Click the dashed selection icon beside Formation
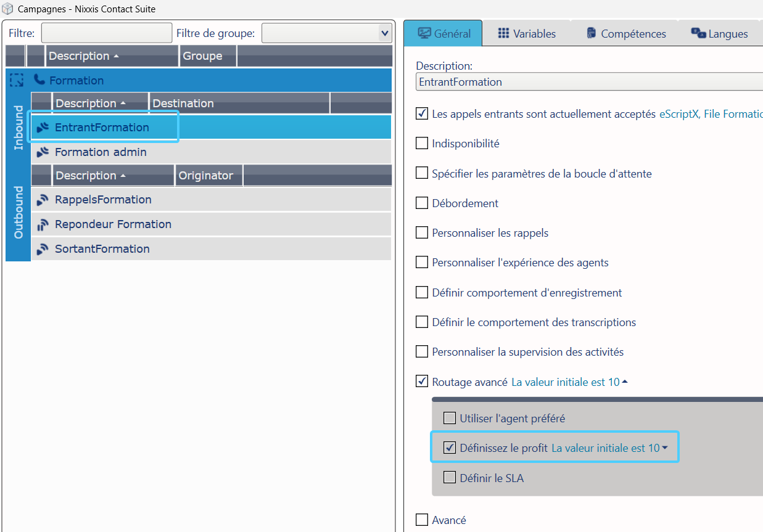 (x=17, y=80)
